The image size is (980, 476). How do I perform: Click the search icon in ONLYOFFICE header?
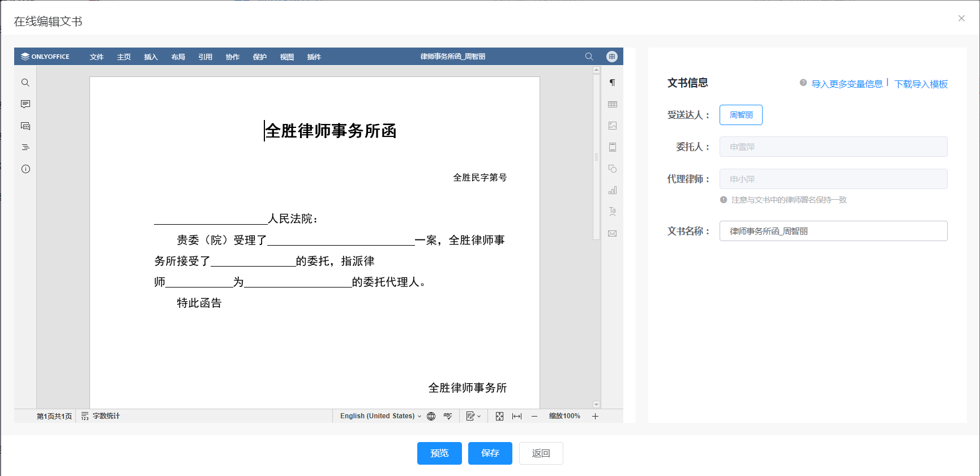(x=589, y=57)
